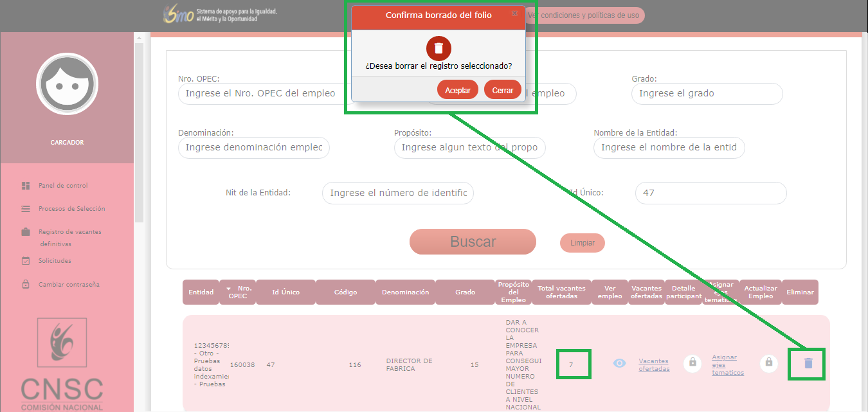Viewport: 868px width, 412px height.
Task: Open Cambiar contraseña option
Action: (69, 284)
